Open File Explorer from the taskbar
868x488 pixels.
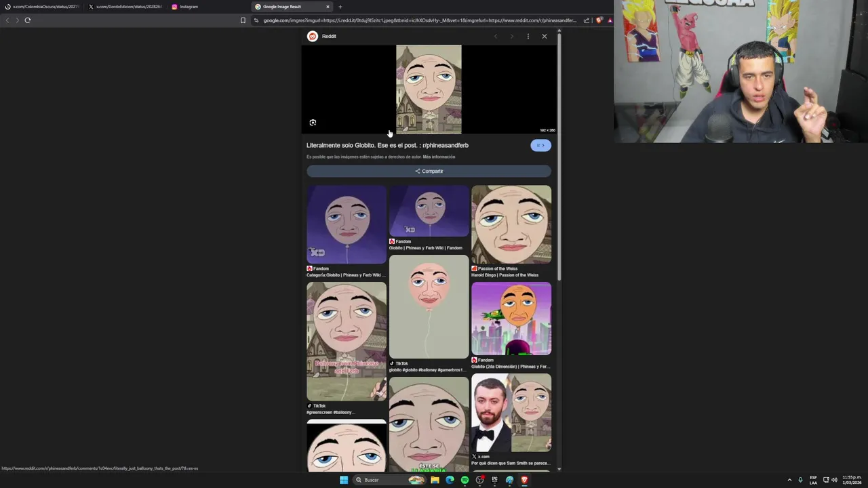coord(435,480)
